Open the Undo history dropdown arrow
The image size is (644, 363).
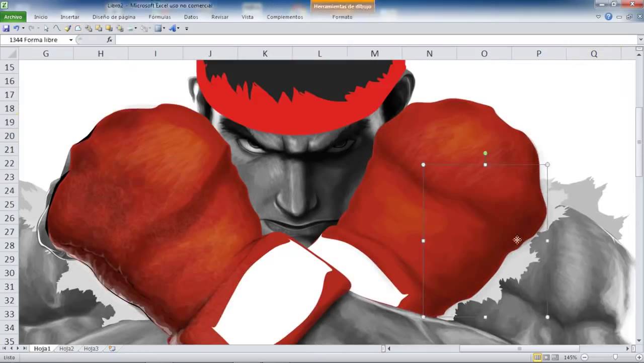click(23, 29)
